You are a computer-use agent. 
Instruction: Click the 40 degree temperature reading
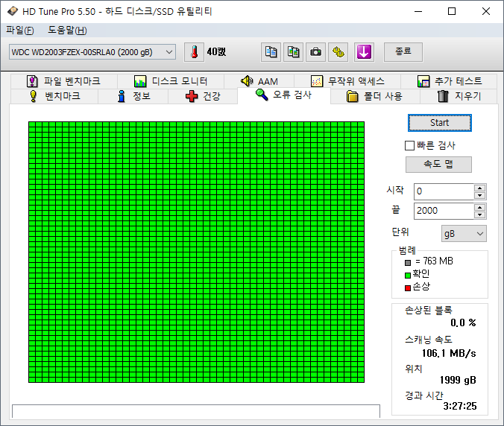(216, 51)
